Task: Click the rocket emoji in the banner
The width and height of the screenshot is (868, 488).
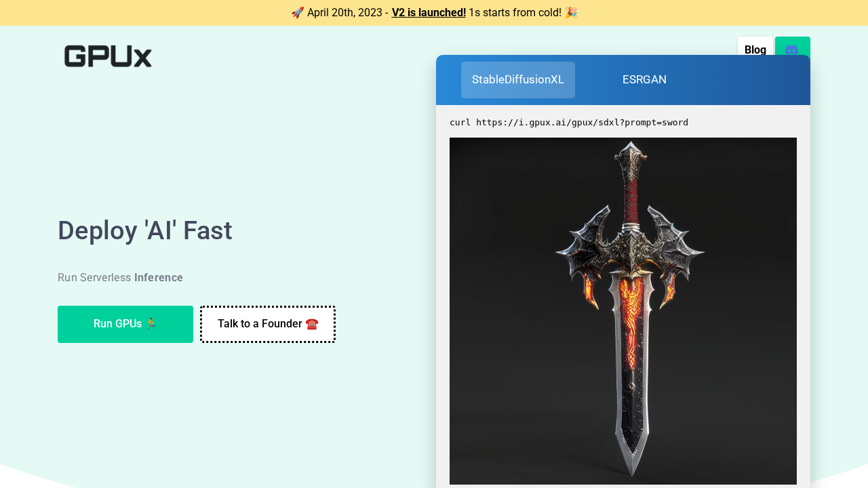Action: 297,13
